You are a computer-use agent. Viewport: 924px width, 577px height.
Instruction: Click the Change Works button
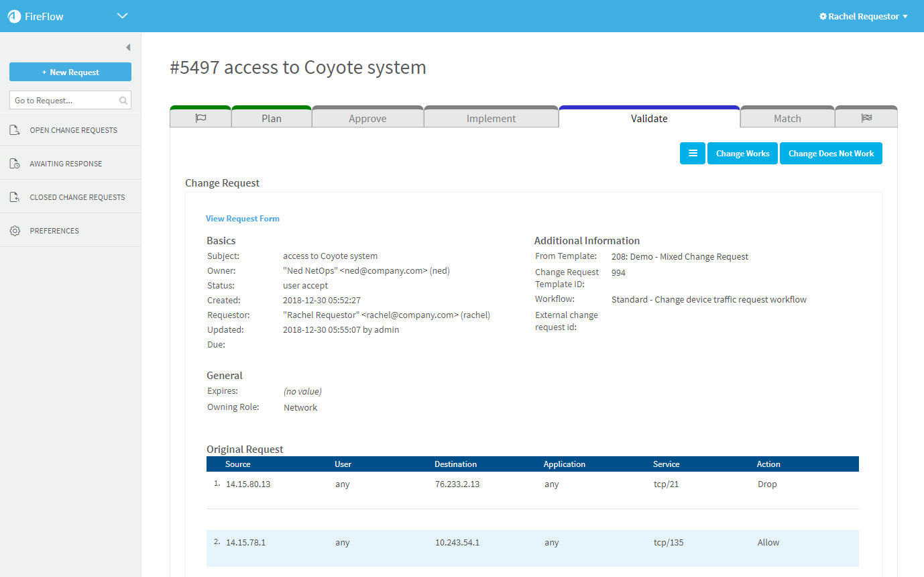click(x=742, y=154)
